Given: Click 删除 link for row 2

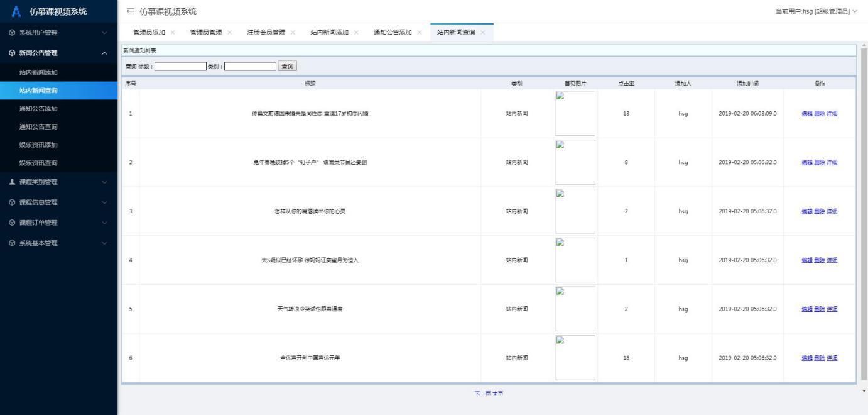Looking at the screenshot, I should coord(819,162).
